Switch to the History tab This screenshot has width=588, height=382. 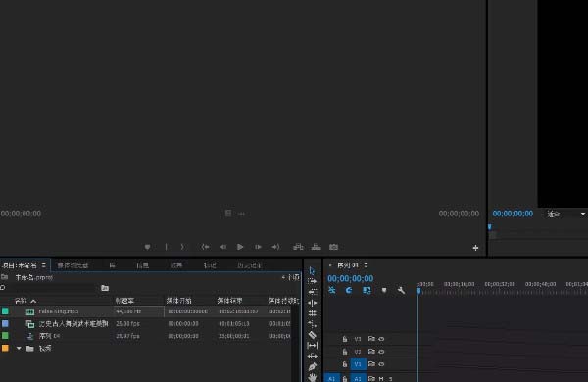click(249, 265)
